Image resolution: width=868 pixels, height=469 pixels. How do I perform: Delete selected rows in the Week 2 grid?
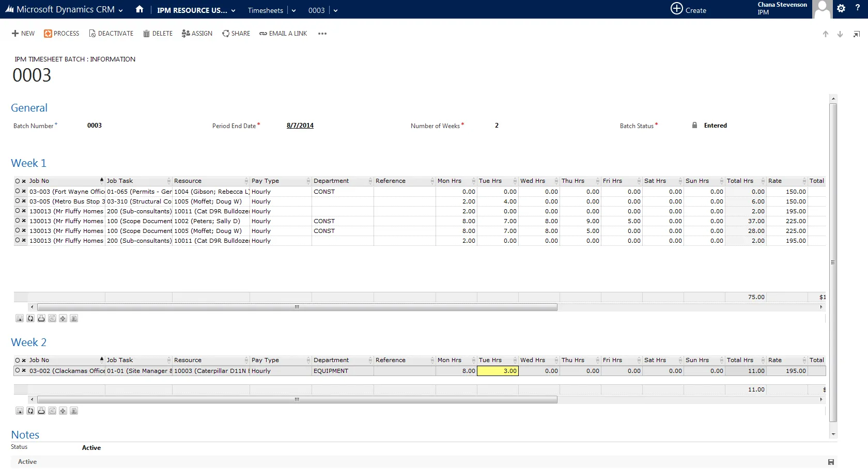tap(74, 411)
